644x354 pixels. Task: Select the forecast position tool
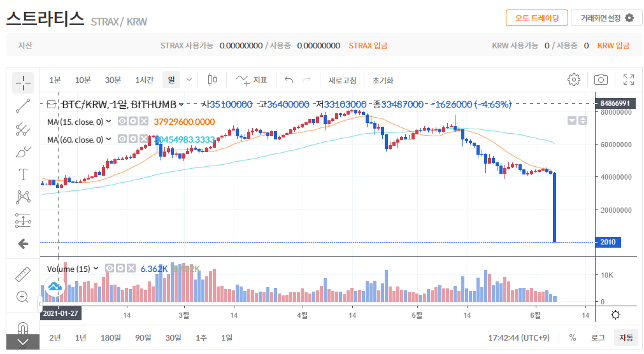click(23, 220)
